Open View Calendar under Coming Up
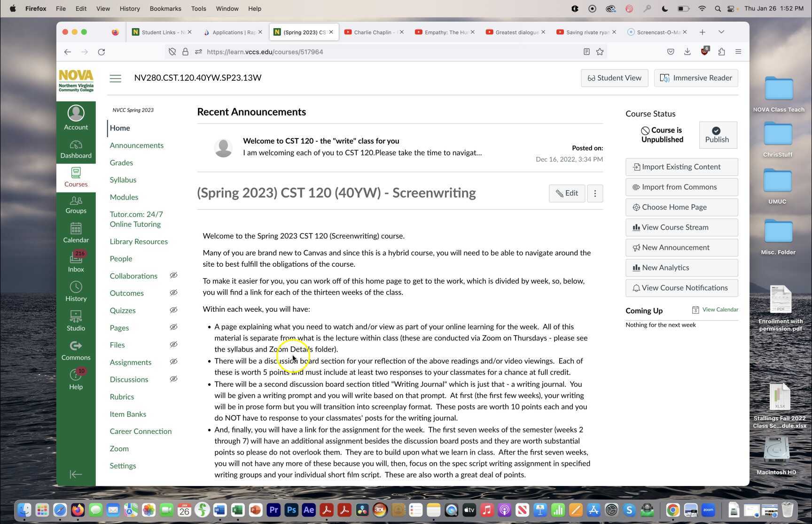The width and height of the screenshot is (812, 524). tap(720, 309)
